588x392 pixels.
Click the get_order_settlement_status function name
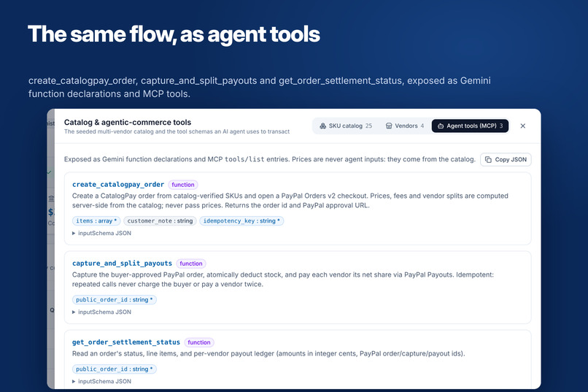click(126, 342)
